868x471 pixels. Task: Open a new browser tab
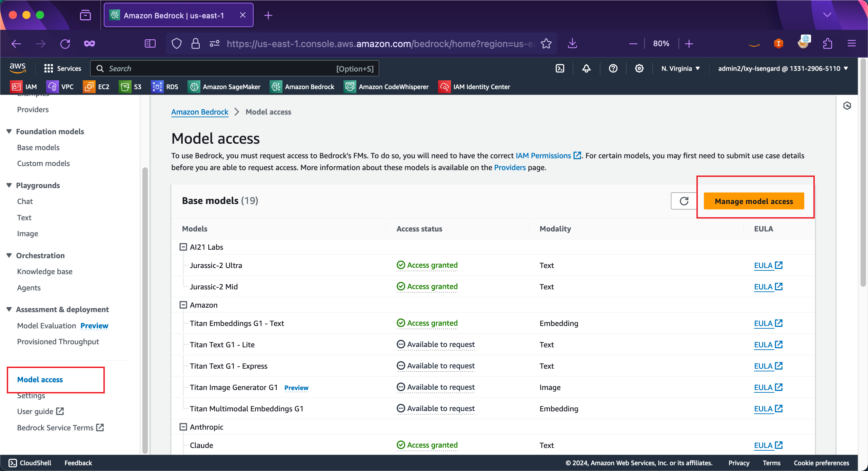tap(268, 15)
